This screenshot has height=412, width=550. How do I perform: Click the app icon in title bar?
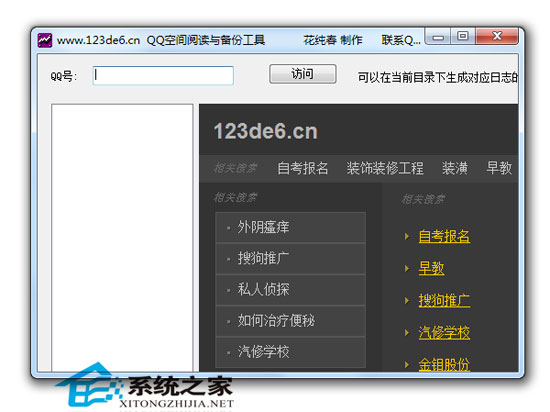tap(45, 40)
